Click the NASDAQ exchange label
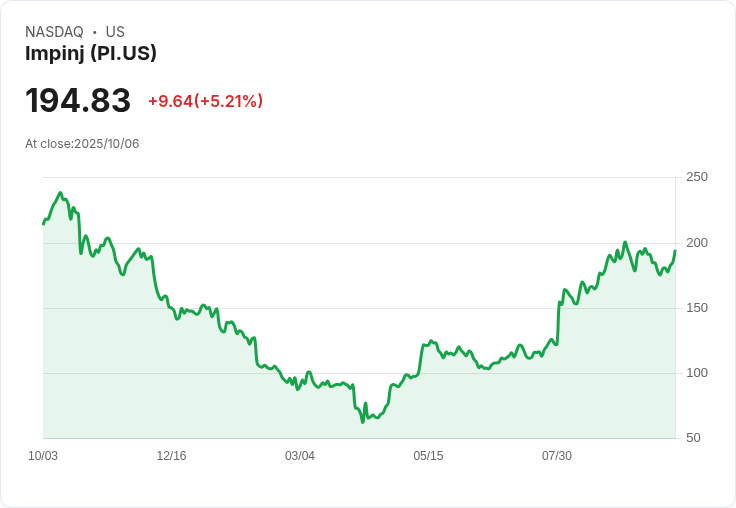This screenshot has height=508, width=736. pos(54,32)
